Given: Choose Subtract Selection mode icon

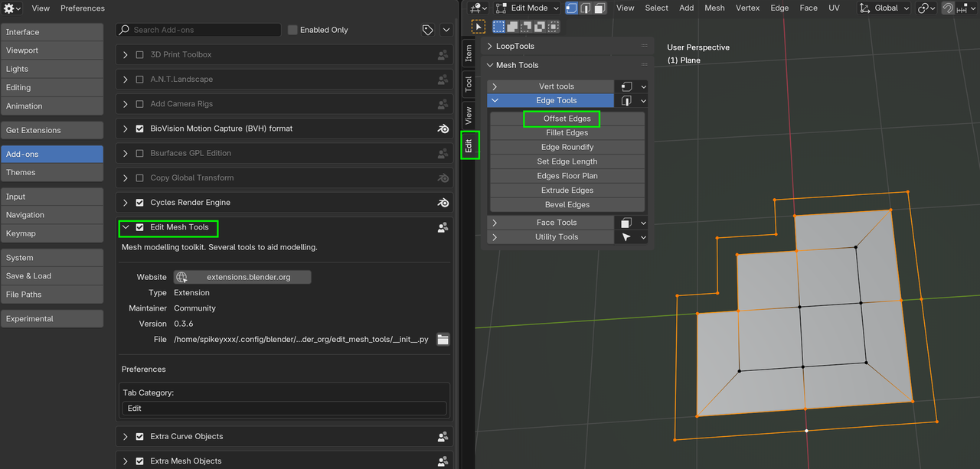Looking at the screenshot, I should 526,27.
